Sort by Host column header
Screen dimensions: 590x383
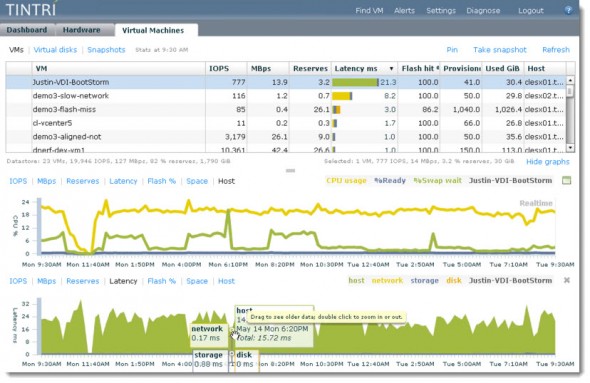[545, 68]
